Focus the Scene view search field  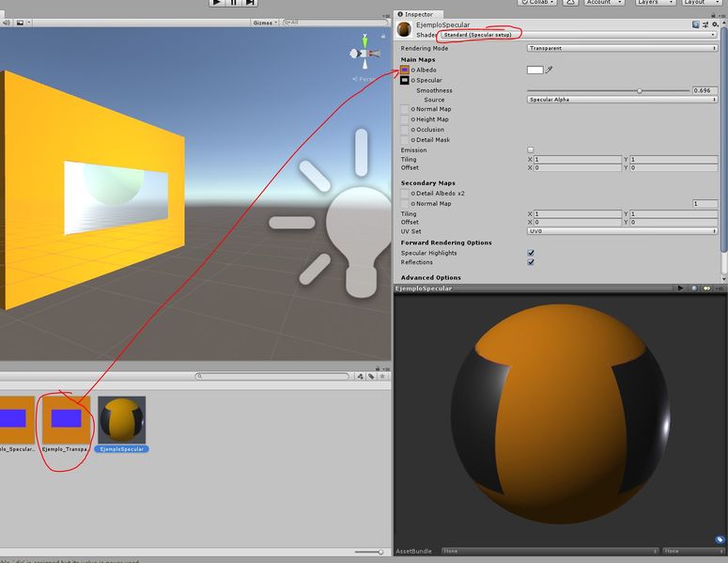coord(335,23)
